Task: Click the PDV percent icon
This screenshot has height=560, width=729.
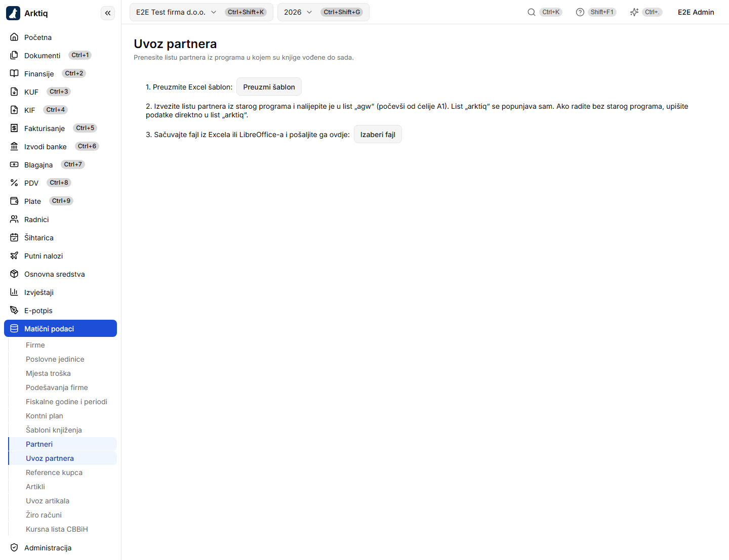Action: (x=14, y=183)
